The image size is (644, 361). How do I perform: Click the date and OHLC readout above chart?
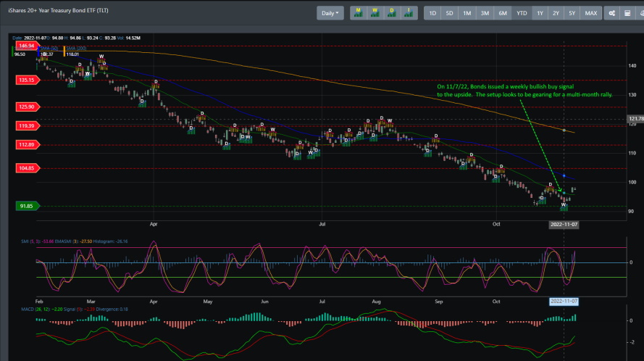(x=76, y=38)
